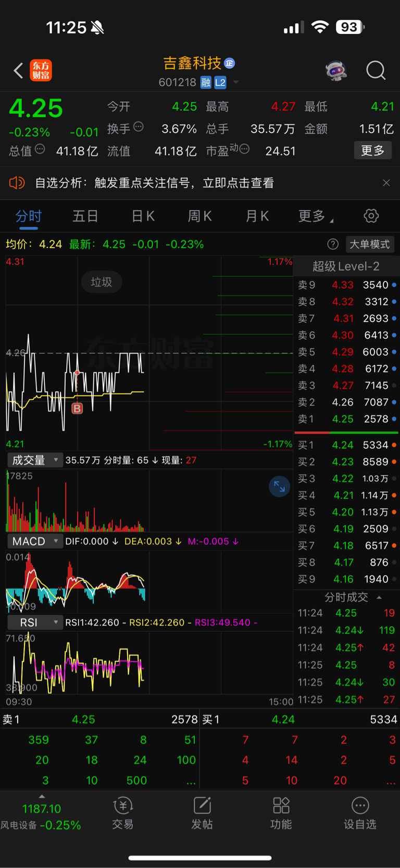Expand the 更多 chart period menu
This screenshot has height=868, width=400.
point(315,216)
